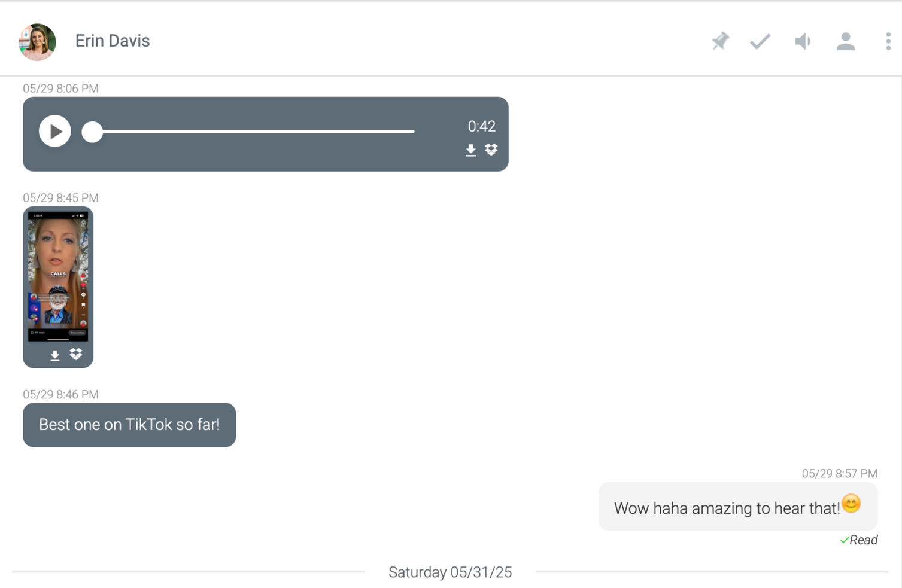This screenshot has height=588, width=902.
Task: Select the "Wow haha amazing" reply bubble
Action: click(727, 508)
